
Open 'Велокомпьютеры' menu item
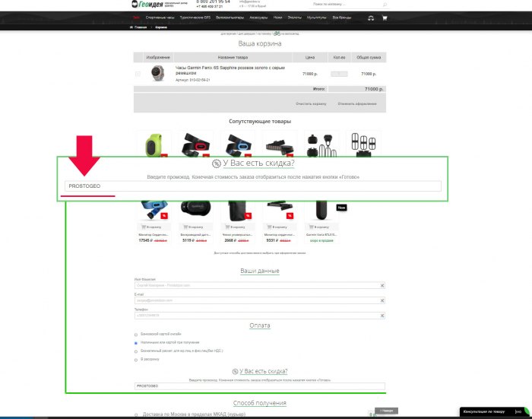point(230,17)
